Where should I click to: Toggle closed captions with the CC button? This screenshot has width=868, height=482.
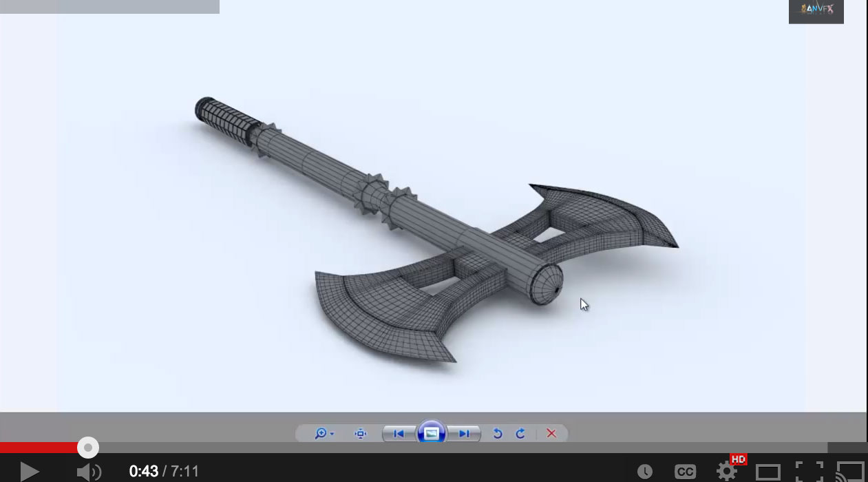[686, 471]
